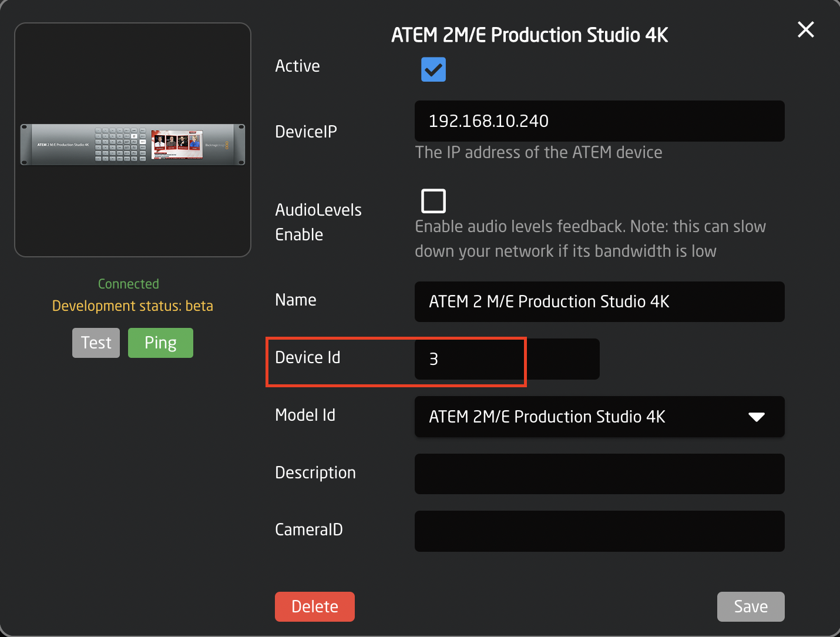
Task: Click the red Delete button
Action: (315, 606)
